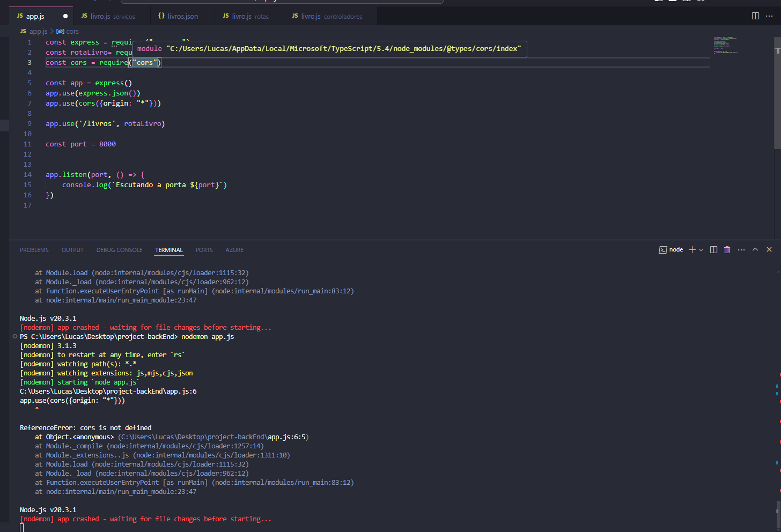This screenshot has height=532, width=781.
Task: Click 'rotaLivro' in app.use line
Action: (143, 124)
